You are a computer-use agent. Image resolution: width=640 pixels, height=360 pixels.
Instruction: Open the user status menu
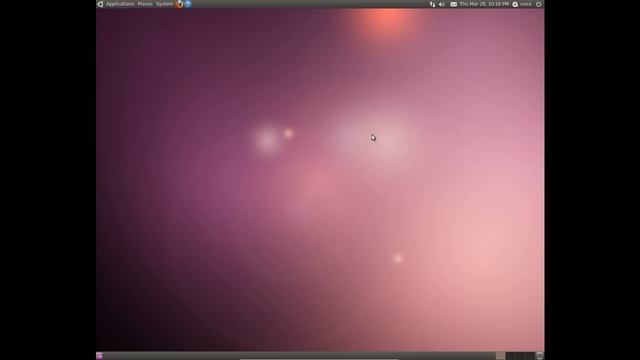point(522,4)
